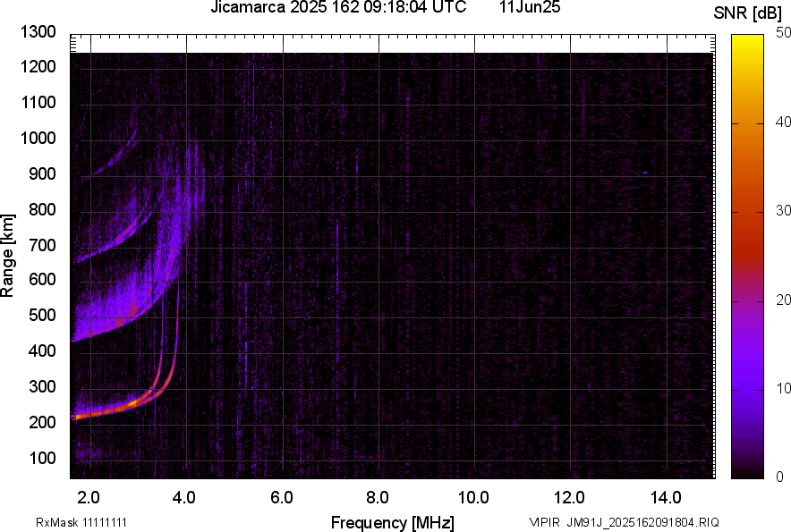Viewport: 791px width, 532px height.
Task: Click the frequency tick label "6.0"
Action: coord(282,498)
